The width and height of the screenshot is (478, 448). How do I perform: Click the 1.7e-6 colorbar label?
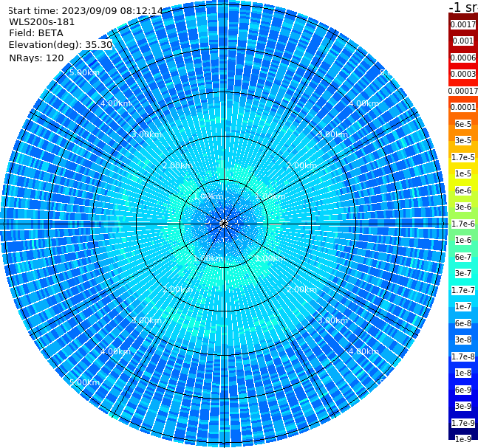[x=463, y=224]
